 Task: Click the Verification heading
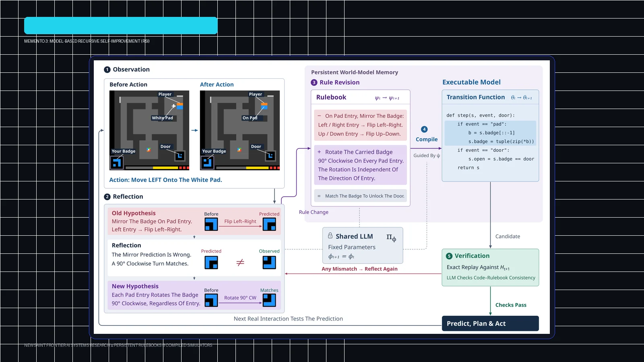472,256
